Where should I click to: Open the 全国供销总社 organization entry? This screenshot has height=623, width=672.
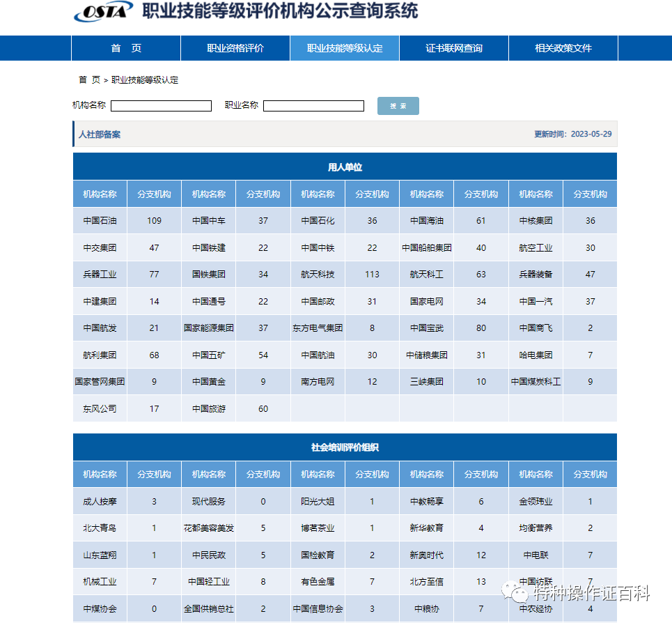[x=209, y=609]
